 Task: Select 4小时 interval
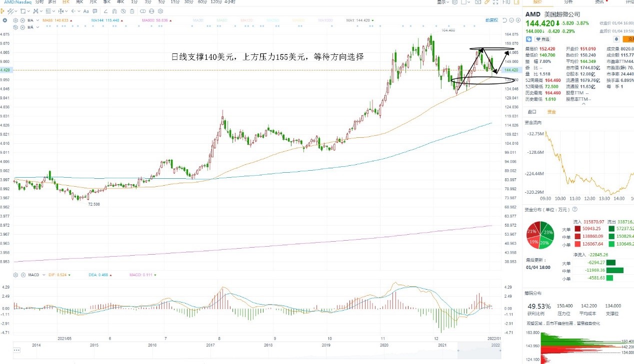[x=230, y=2]
